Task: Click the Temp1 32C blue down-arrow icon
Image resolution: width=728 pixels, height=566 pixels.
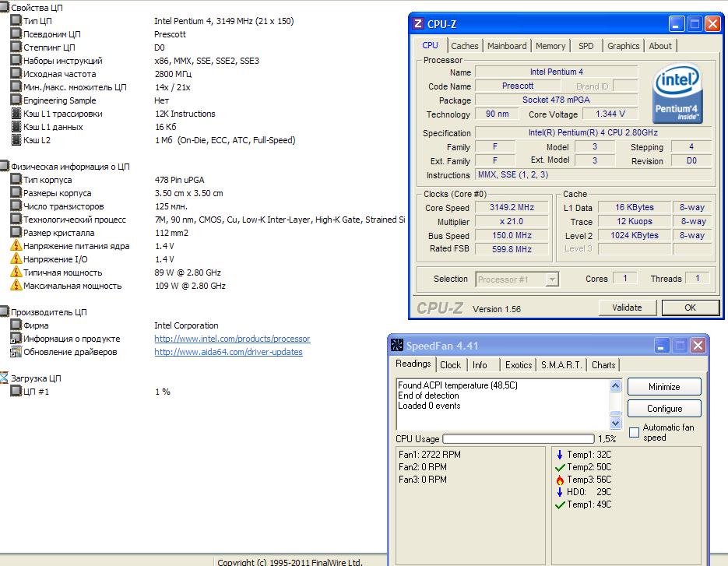Action: (x=559, y=455)
